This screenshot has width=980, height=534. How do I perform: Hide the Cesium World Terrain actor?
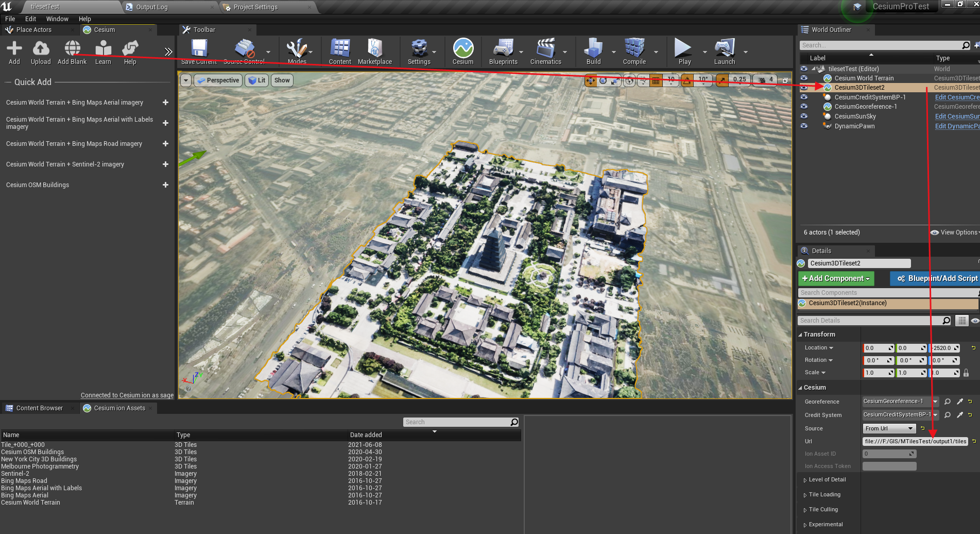pyautogui.click(x=804, y=78)
